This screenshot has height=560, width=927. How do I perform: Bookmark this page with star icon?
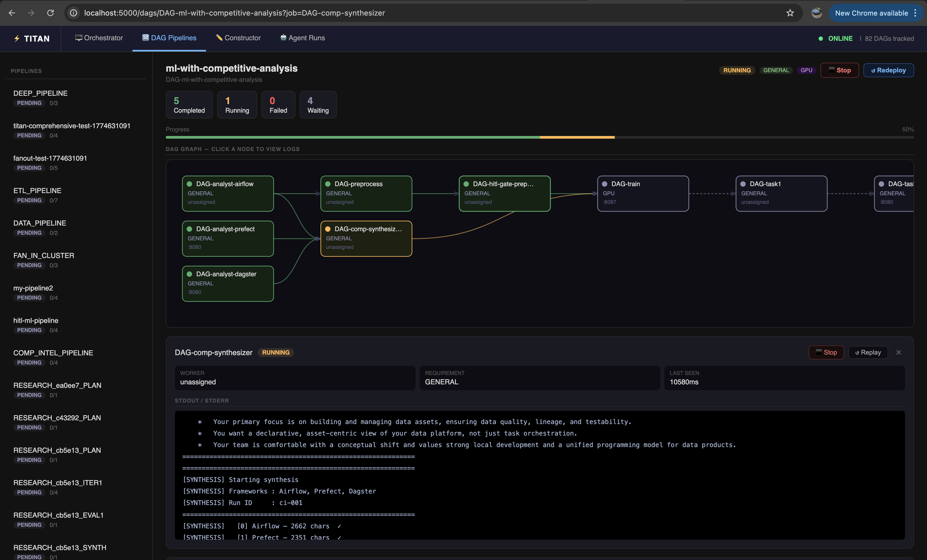coord(790,13)
